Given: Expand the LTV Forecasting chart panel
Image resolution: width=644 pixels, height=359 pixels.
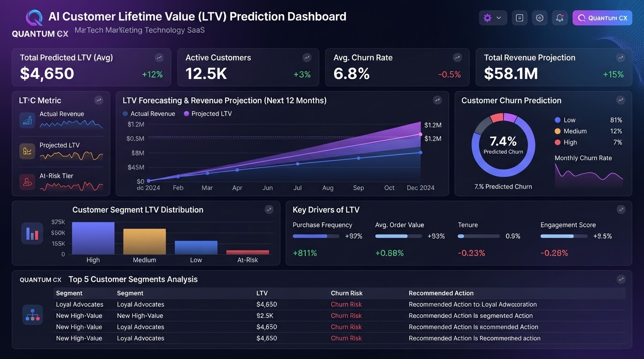Looking at the screenshot, I should pyautogui.click(x=437, y=100).
